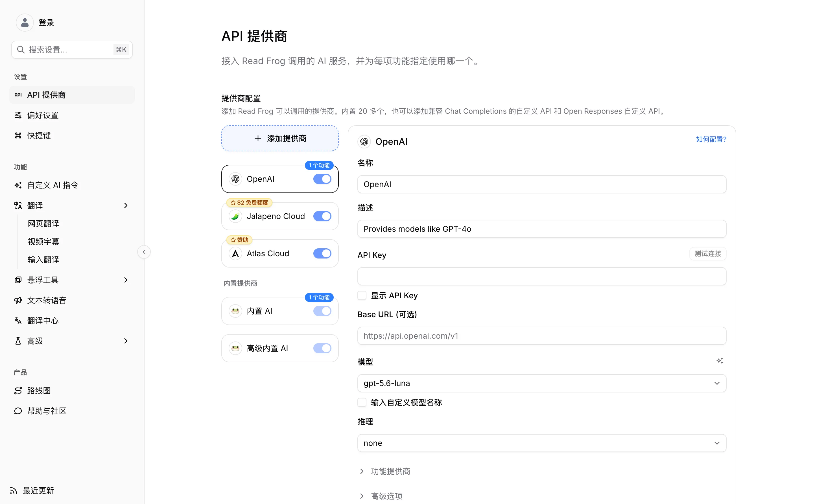Click the sparkle icon next to 模型

coord(720,361)
